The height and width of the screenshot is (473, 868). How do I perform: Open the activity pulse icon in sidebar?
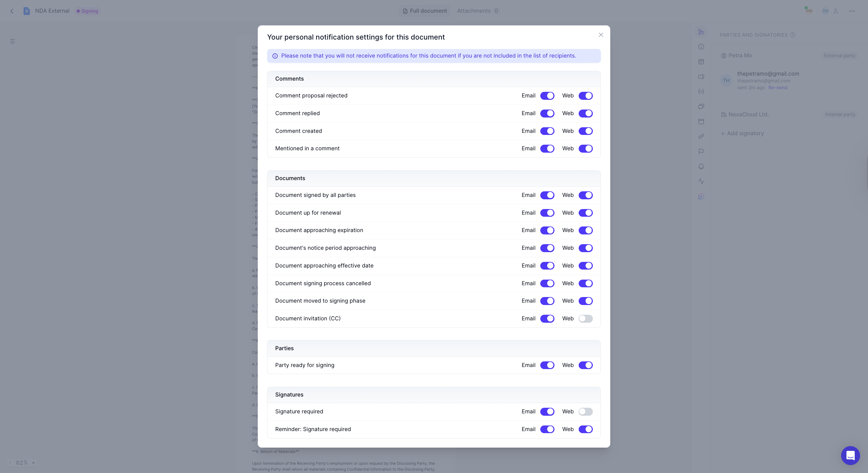pos(701,181)
